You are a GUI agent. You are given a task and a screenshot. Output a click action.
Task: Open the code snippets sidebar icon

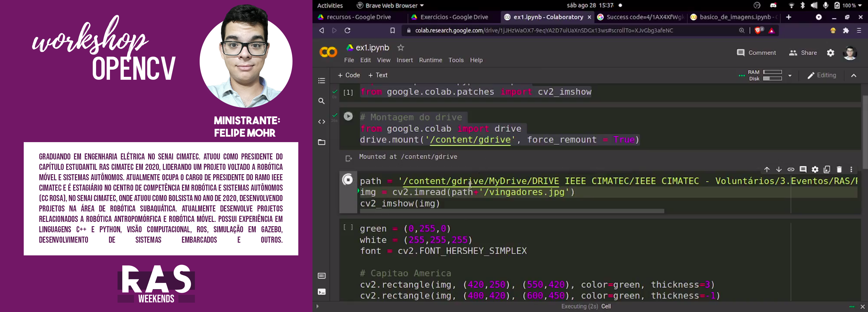tap(321, 122)
